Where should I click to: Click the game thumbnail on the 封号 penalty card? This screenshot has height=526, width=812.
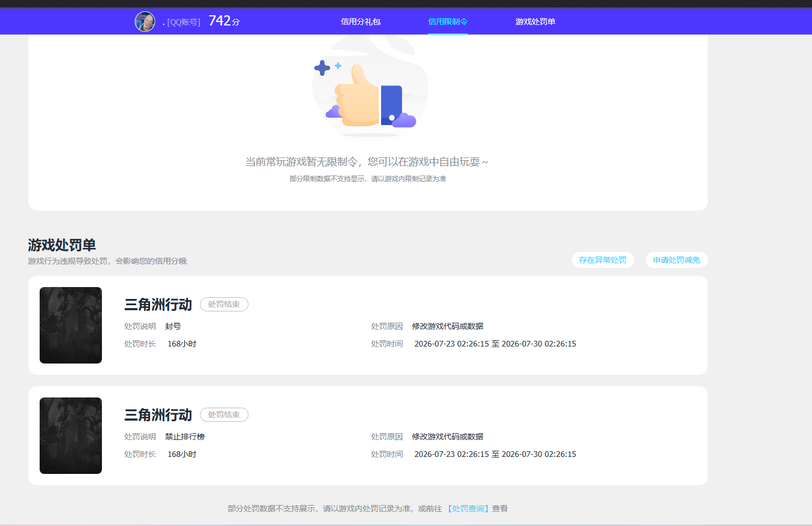click(x=71, y=325)
